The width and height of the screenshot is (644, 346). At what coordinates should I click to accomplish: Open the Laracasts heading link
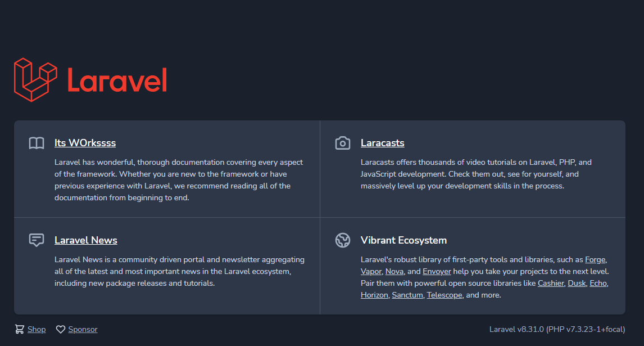pyautogui.click(x=382, y=143)
